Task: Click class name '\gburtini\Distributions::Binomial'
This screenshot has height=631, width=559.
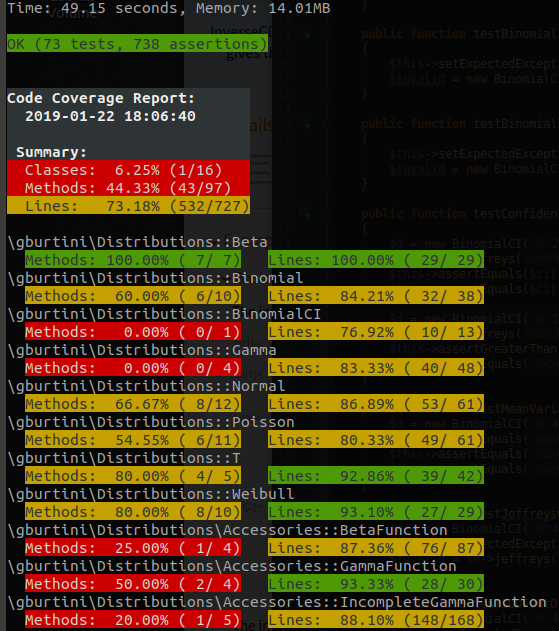Action: click(x=155, y=278)
